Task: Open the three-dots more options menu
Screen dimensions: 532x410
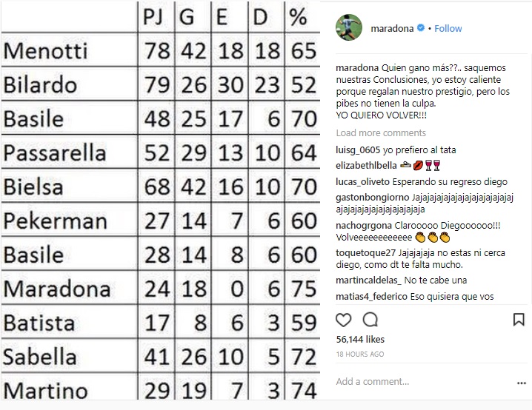Action: 521,383
